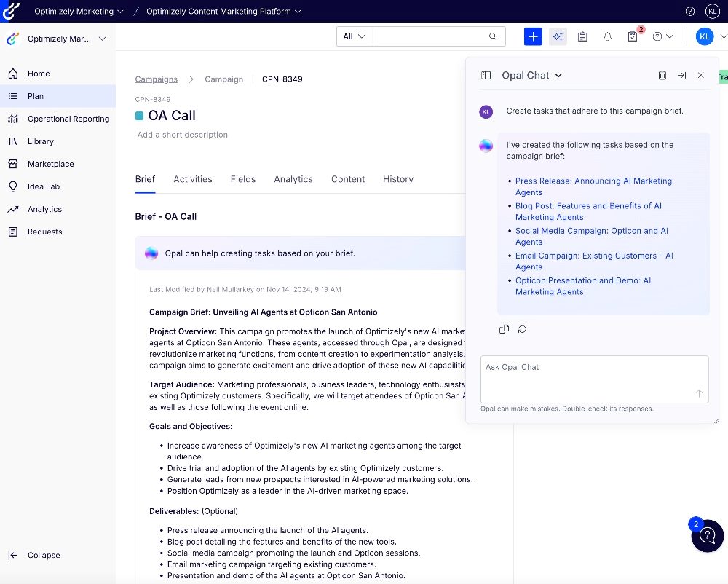Open the Email Campaign: Existing Customers task link
Image resolution: width=728 pixels, height=584 pixels.
[x=594, y=261]
